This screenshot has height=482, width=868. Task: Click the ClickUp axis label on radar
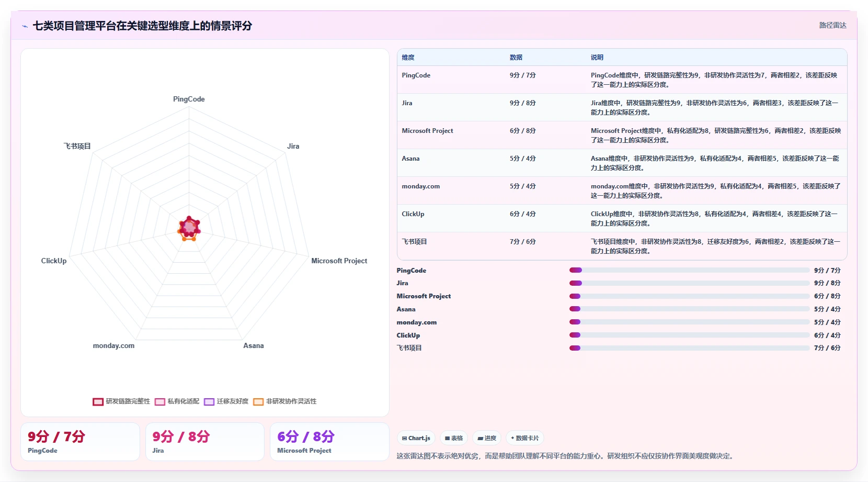tap(54, 261)
